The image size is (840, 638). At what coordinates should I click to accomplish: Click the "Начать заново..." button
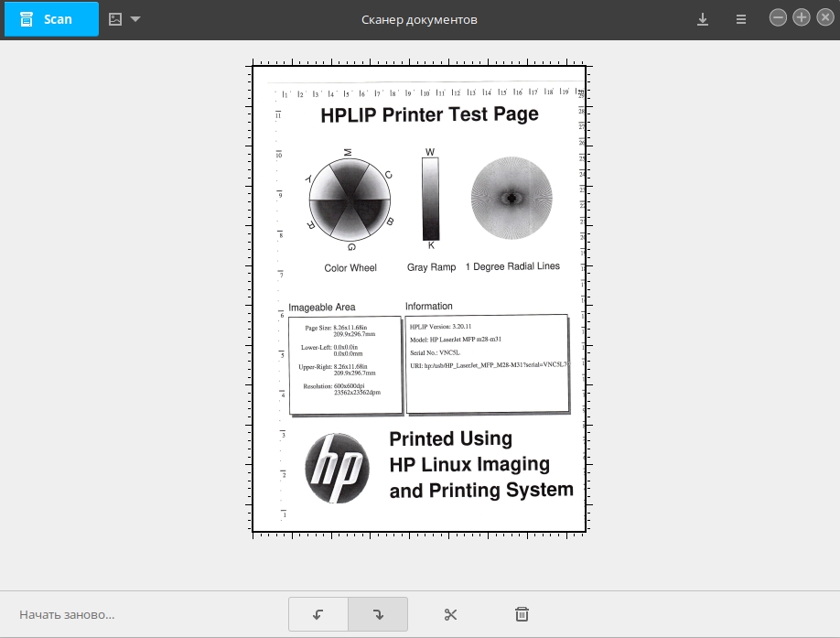tap(67, 614)
